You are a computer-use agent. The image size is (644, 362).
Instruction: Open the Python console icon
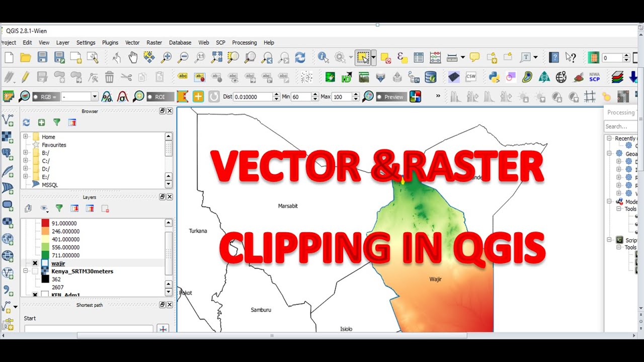click(494, 77)
